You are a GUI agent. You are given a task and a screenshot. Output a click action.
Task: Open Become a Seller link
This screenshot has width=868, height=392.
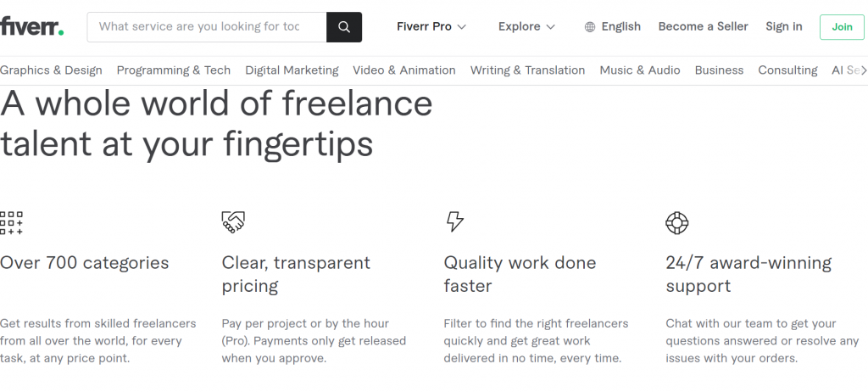(x=703, y=26)
